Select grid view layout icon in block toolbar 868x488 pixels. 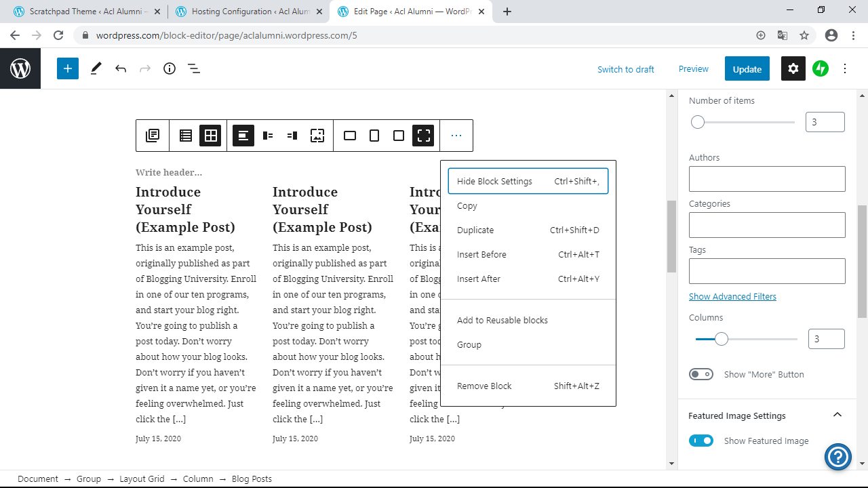click(x=210, y=136)
